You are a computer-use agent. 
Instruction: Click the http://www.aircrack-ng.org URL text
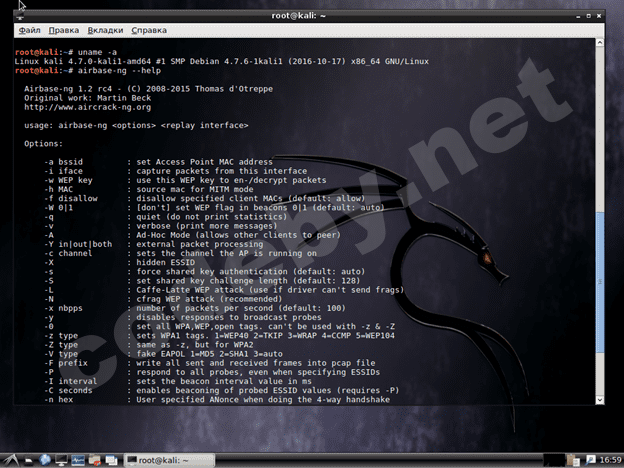click(88, 107)
